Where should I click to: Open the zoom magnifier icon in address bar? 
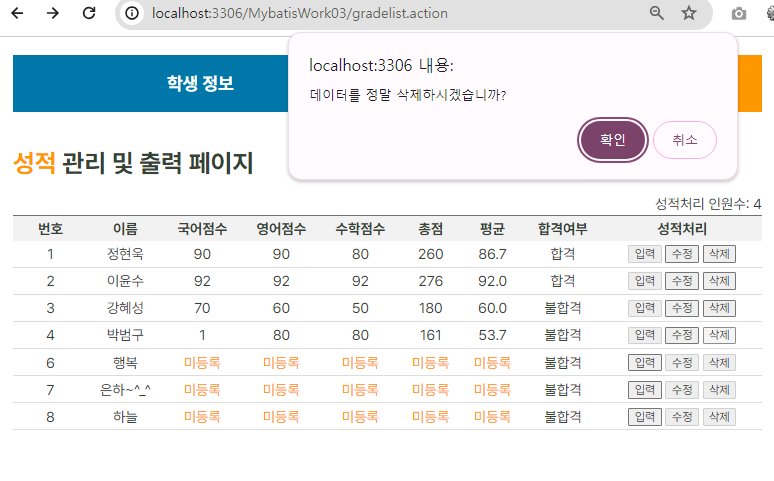coord(657,13)
